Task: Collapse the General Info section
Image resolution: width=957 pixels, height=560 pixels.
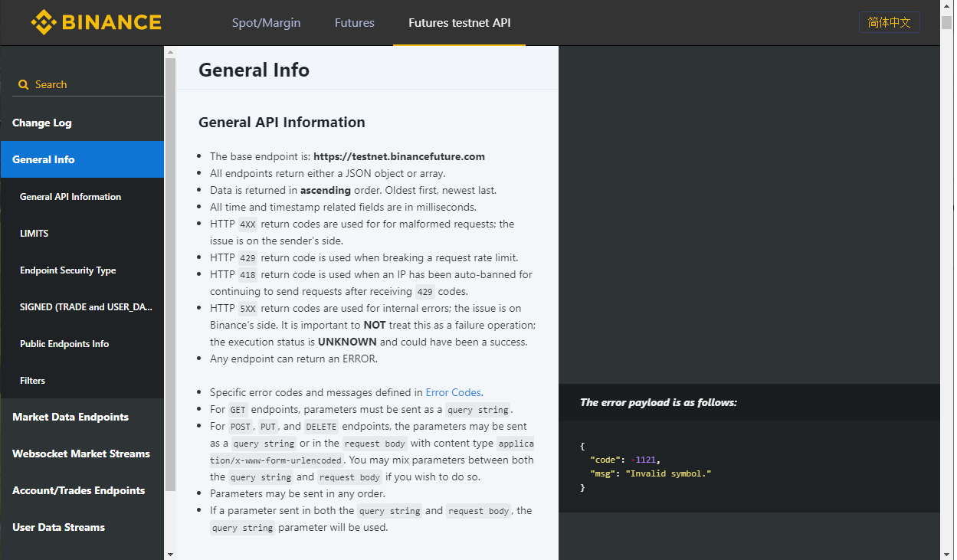Action: (x=44, y=159)
